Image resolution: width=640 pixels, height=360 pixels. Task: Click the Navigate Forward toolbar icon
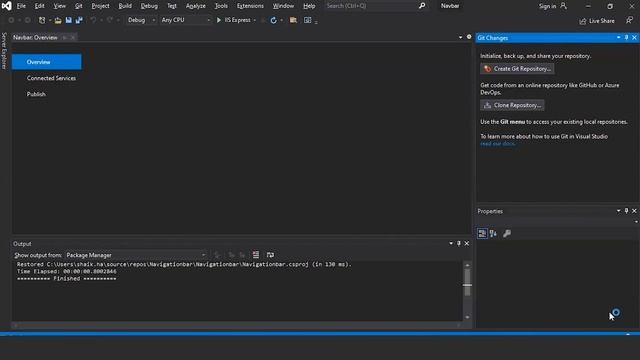click(27, 20)
